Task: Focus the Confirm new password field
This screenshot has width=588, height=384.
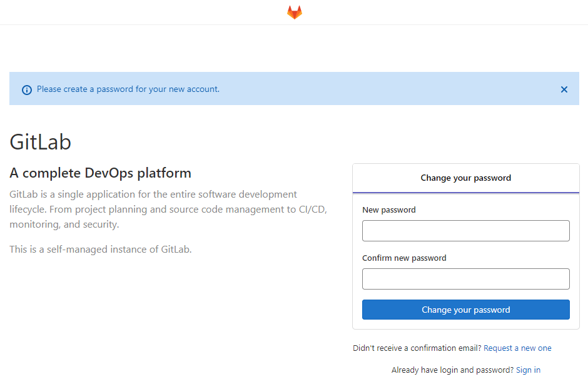Action: (466, 279)
